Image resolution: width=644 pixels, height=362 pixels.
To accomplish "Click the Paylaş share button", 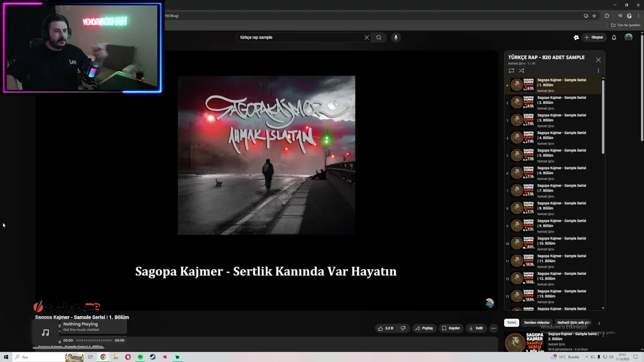I will (x=424, y=328).
